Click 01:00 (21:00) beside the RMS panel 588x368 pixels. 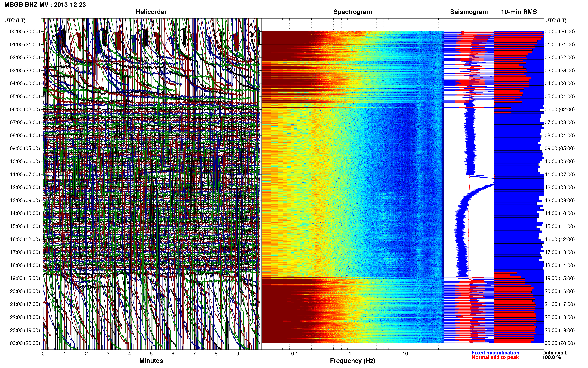click(x=560, y=45)
